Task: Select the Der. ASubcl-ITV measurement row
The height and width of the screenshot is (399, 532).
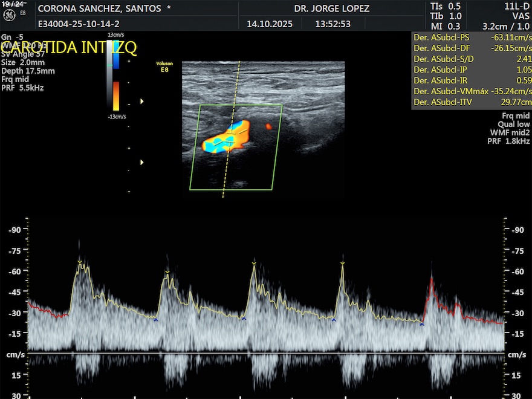Action: [472, 102]
